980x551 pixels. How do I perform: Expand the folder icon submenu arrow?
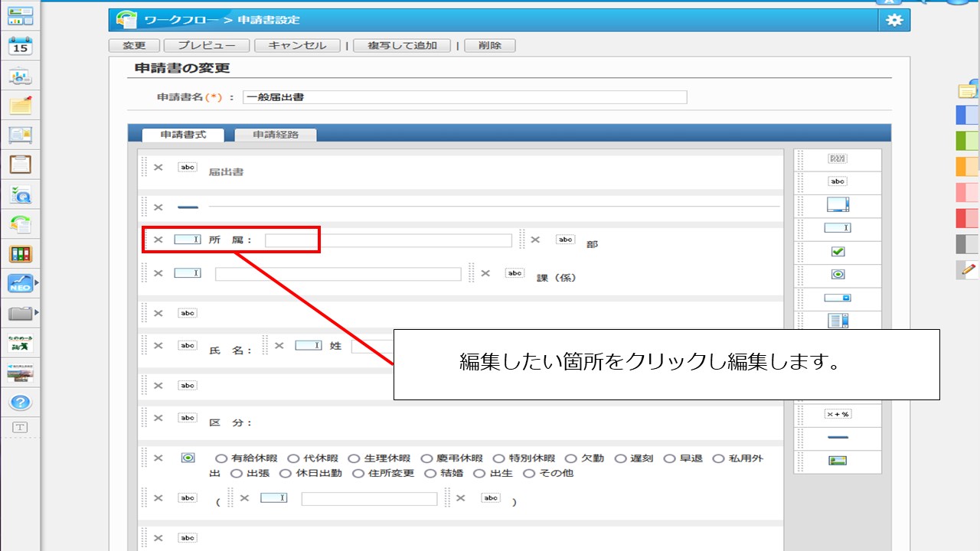37,312
